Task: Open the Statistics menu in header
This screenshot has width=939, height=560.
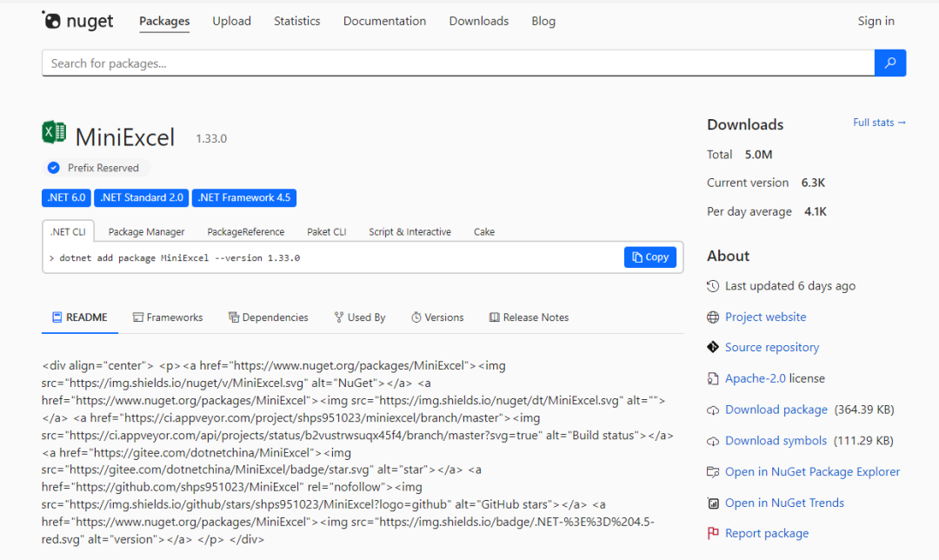Action: coord(296,21)
